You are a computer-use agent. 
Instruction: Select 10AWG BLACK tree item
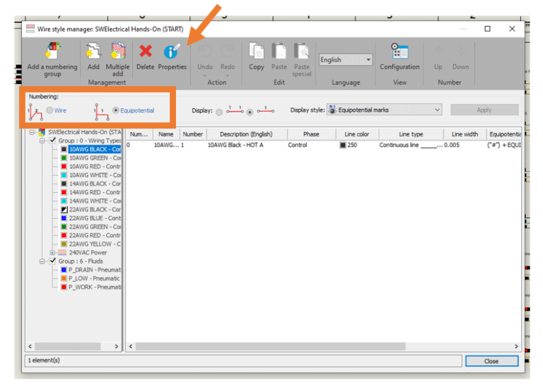click(95, 149)
